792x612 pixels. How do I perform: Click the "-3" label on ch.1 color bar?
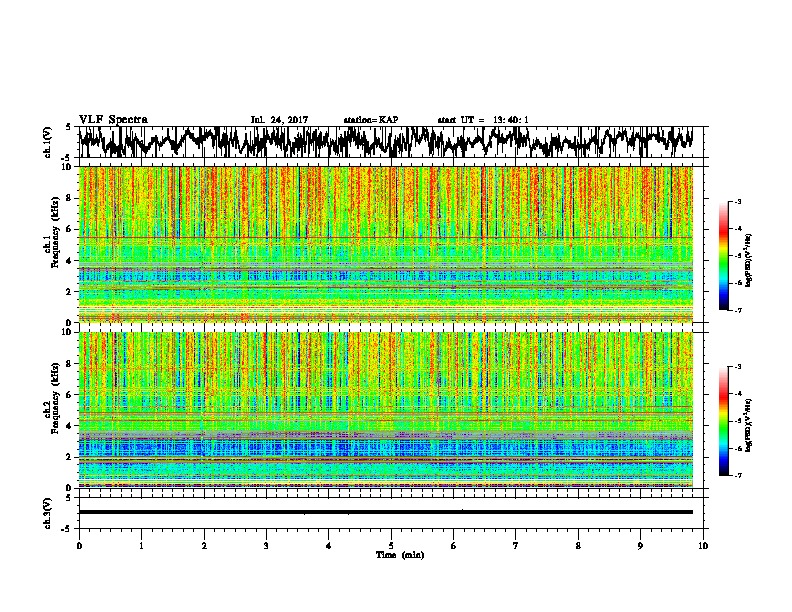tap(738, 202)
